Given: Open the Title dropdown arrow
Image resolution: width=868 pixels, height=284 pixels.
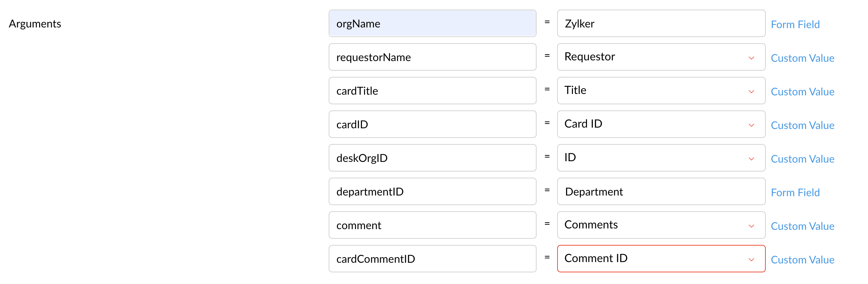Looking at the screenshot, I should point(751,92).
